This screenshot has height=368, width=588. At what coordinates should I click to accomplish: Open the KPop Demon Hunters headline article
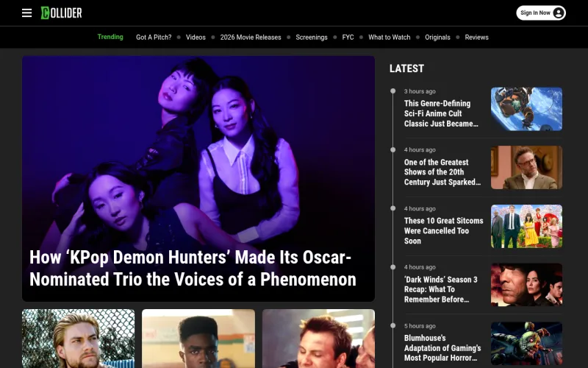click(193, 268)
